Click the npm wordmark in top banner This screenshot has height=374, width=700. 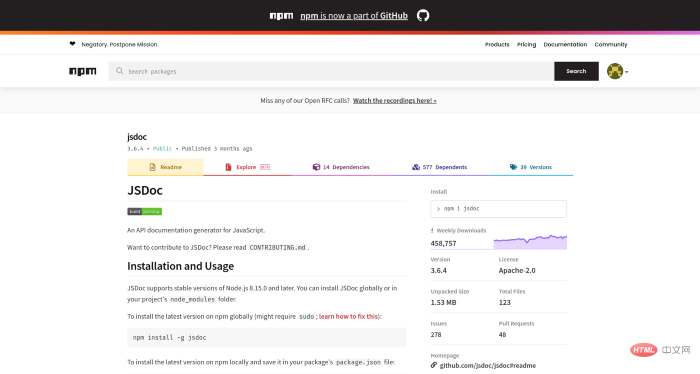tap(281, 16)
